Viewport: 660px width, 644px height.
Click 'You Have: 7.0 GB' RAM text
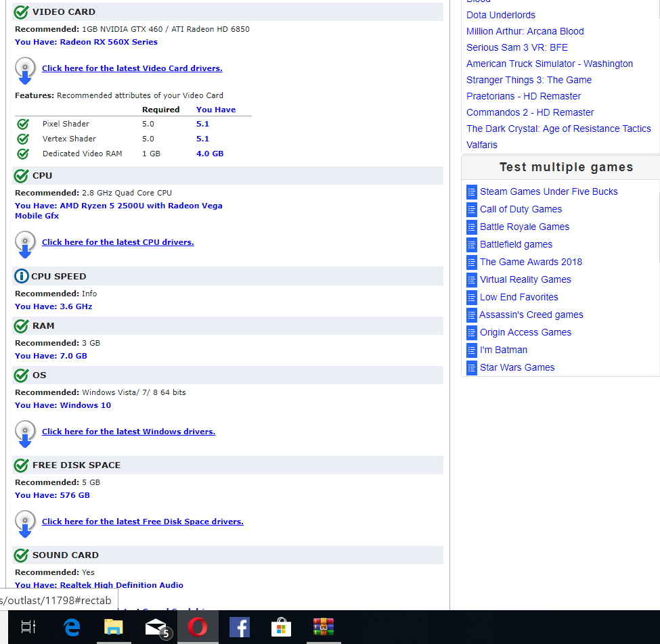pyautogui.click(x=51, y=356)
